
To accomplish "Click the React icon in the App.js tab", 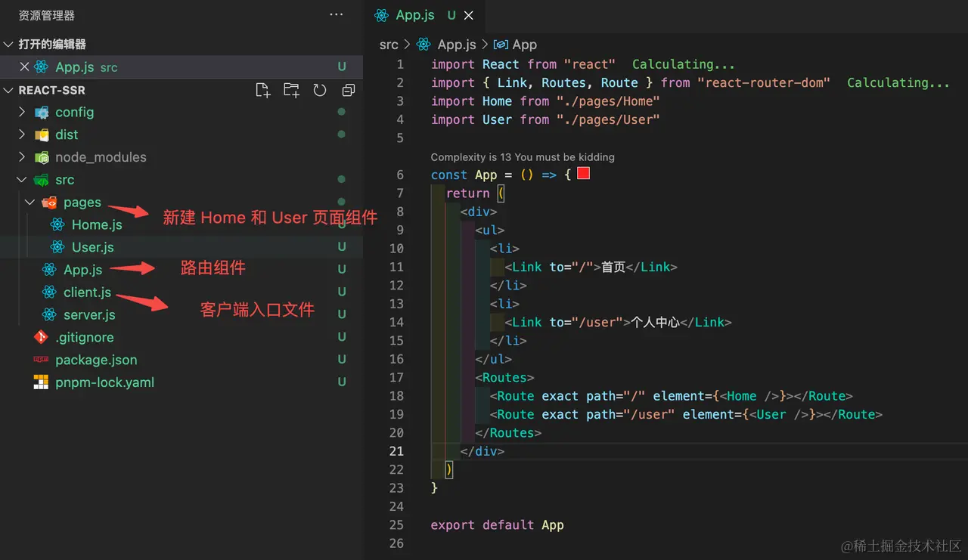I will (383, 15).
